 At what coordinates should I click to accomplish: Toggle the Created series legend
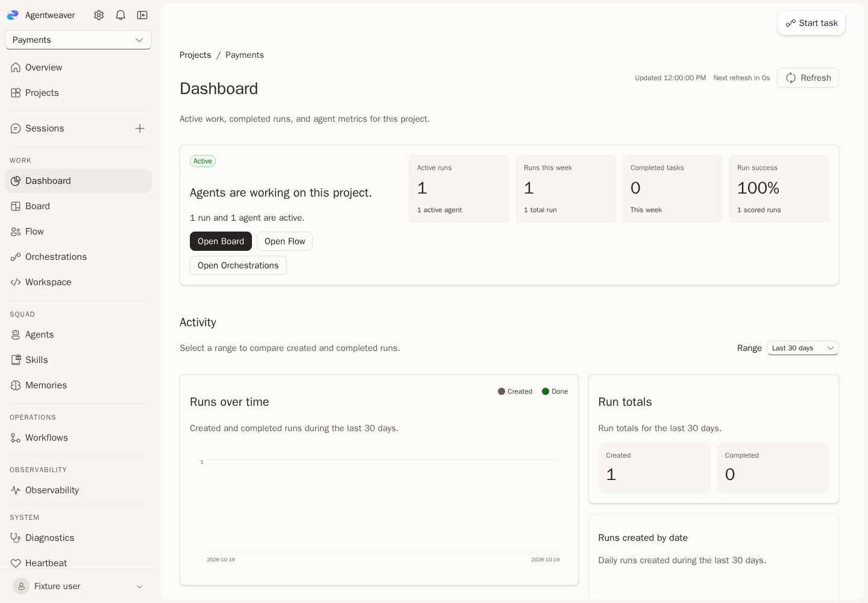[x=515, y=391]
